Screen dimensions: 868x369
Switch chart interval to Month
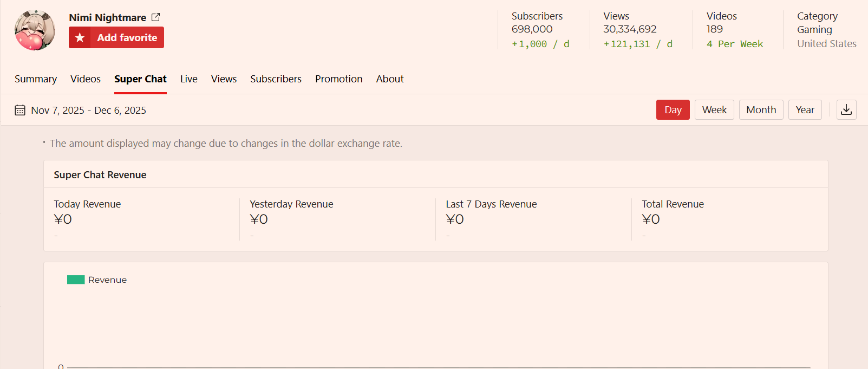761,109
